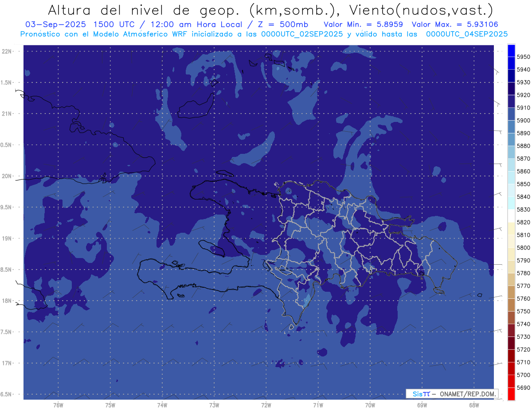Select the '74W' longitude label
The height and width of the screenshot is (411, 532).
[162, 405]
